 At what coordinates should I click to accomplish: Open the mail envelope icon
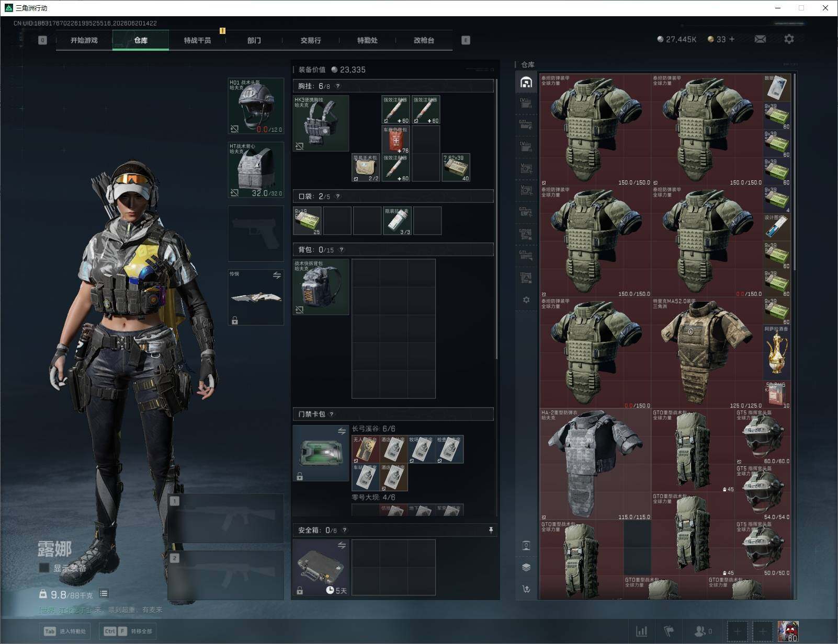click(x=761, y=39)
